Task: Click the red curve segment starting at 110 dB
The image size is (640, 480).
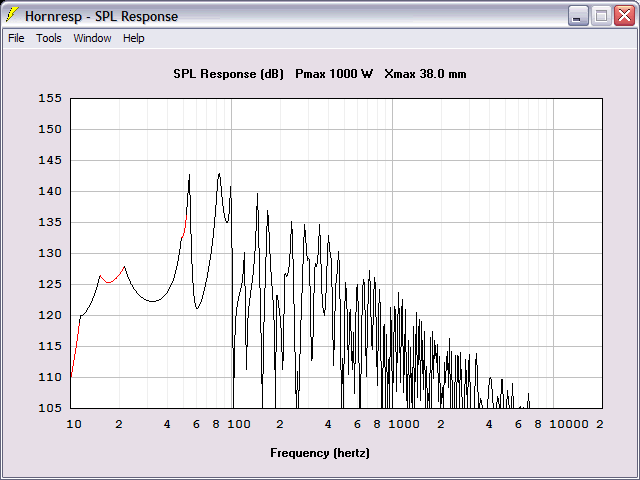Action: [76, 347]
